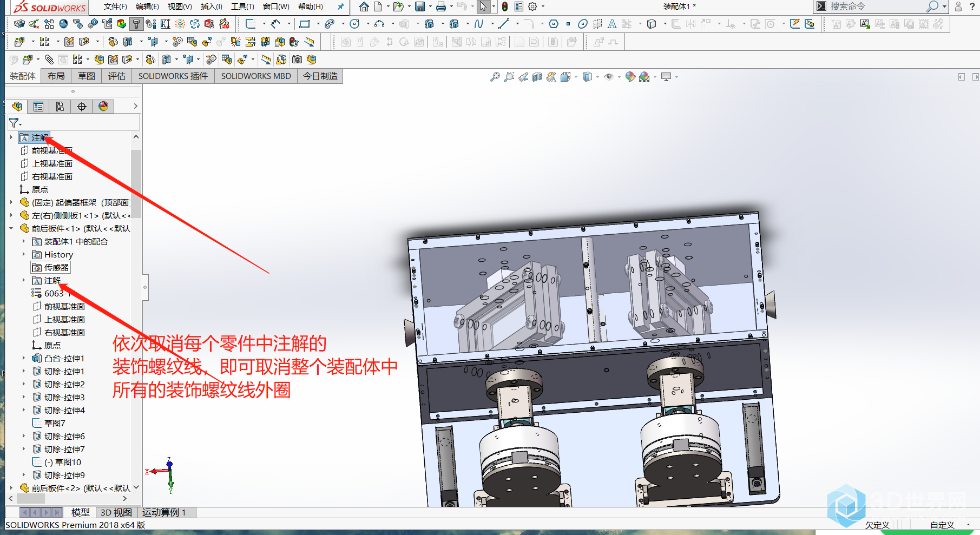Expand the (固定) 起偏器框架 component

coord(11,202)
